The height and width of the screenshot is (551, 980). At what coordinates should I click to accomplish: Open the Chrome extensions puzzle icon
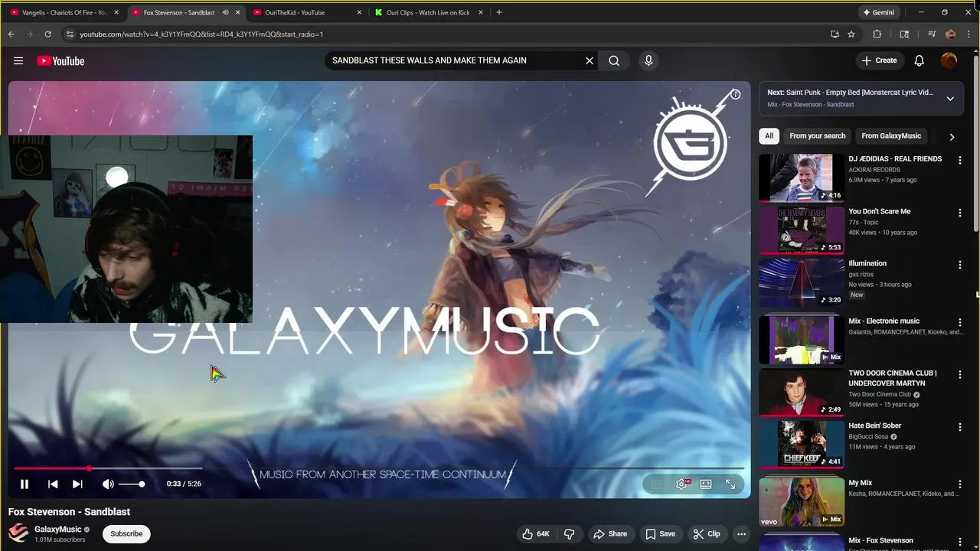click(x=877, y=34)
